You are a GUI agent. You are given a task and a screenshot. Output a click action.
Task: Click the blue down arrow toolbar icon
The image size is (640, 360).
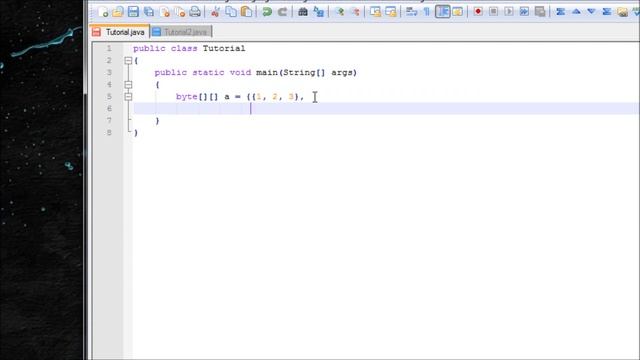[x=591, y=11]
